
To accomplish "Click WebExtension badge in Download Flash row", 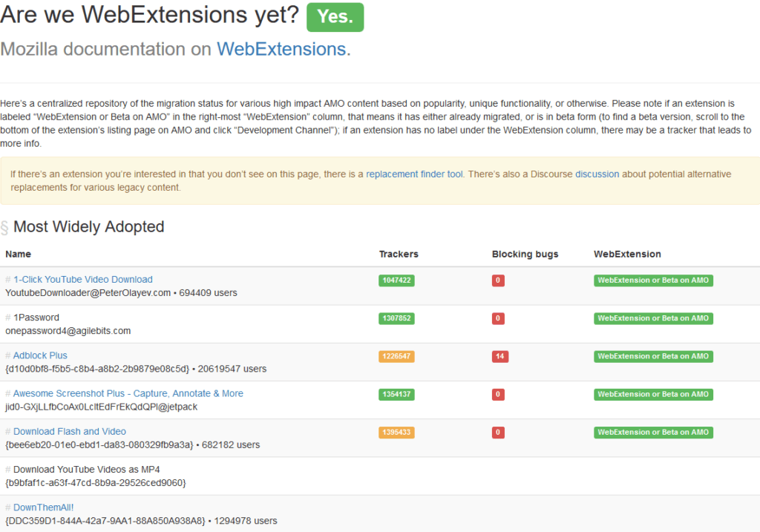I will tap(653, 432).
